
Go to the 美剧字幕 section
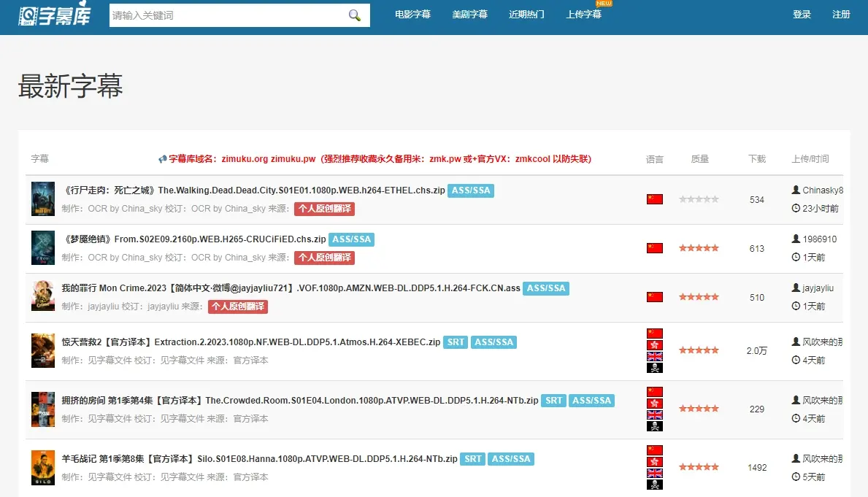[469, 15]
